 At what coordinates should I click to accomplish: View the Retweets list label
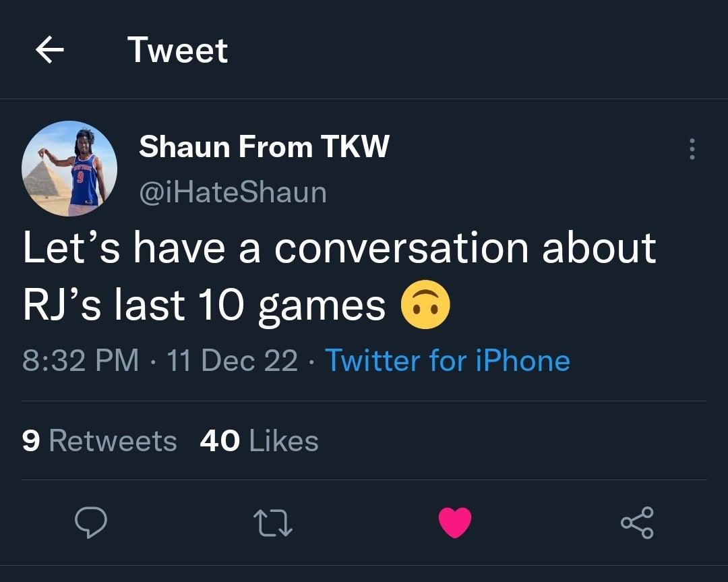pyautogui.click(x=113, y=441)
